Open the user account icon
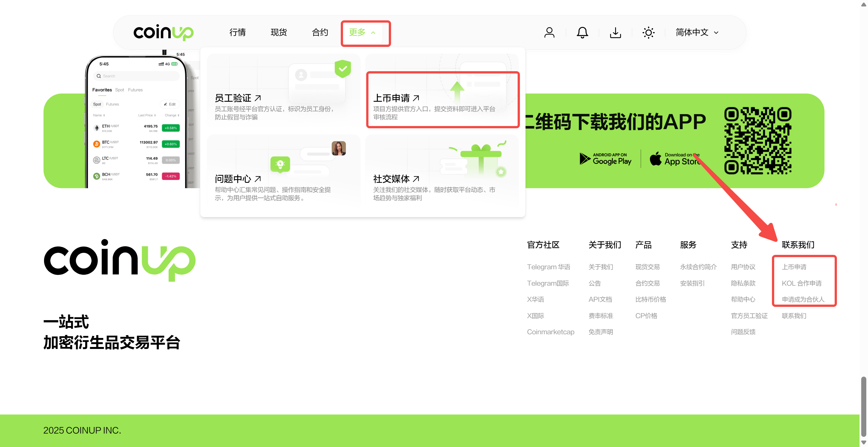 point(549,33)
